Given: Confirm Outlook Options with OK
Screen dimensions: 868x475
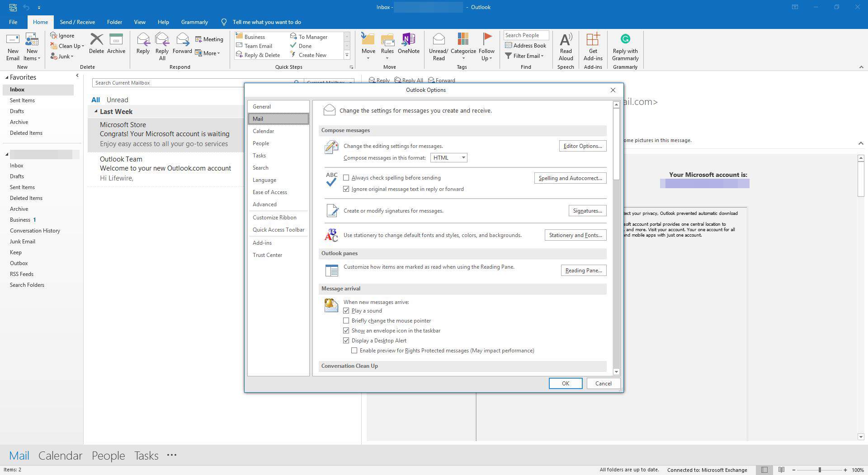Looking at the screenshot, I should pos(565,383).
